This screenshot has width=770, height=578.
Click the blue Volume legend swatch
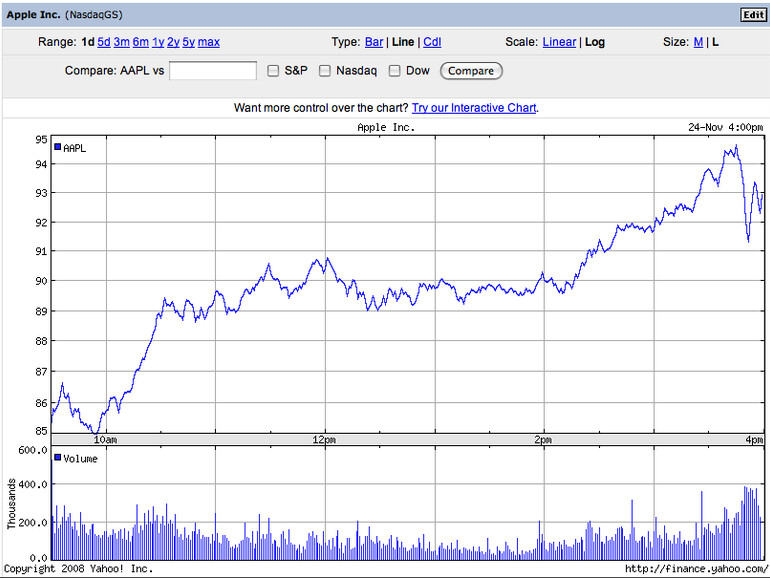(57, 458)
